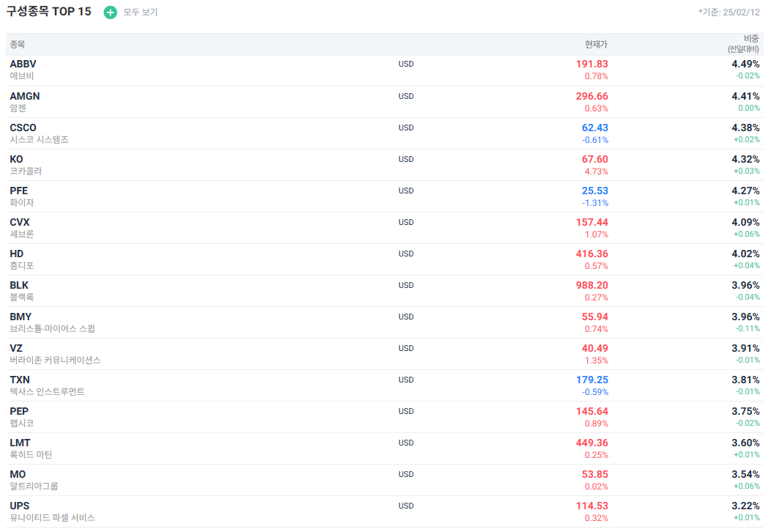Click PEP price 145.64

592,410
